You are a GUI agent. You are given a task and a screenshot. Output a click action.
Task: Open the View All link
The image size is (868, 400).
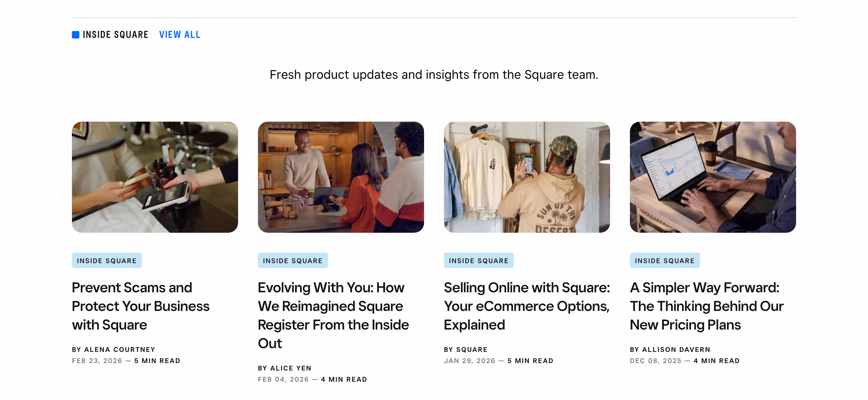tap(179, 35)
